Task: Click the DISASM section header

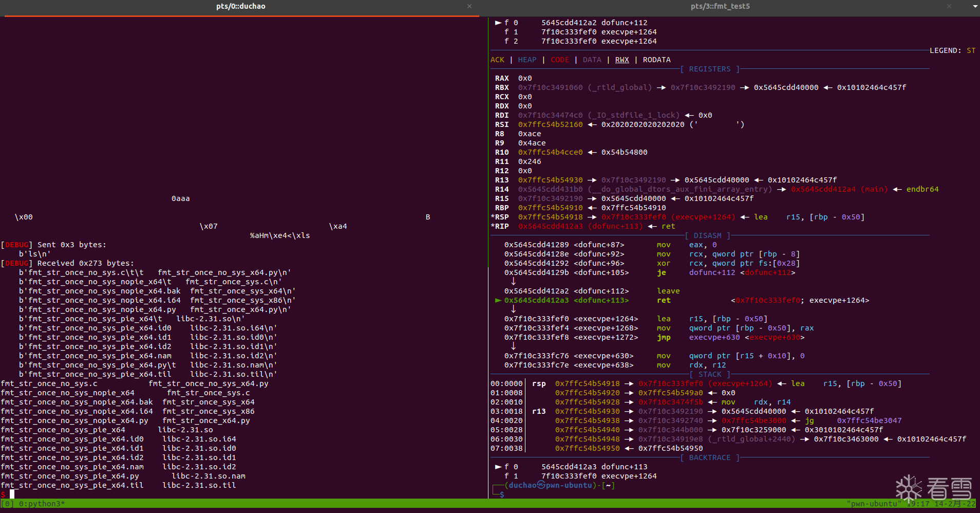Action: pos(707,235)
